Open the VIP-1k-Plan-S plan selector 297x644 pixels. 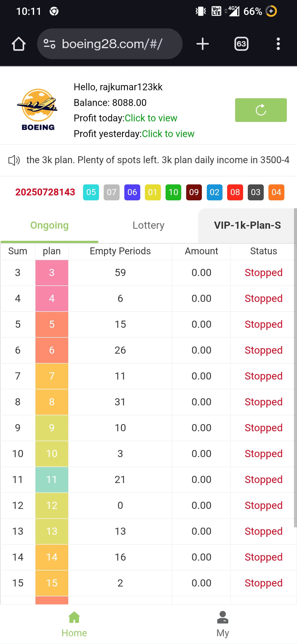tap(247, 225)
